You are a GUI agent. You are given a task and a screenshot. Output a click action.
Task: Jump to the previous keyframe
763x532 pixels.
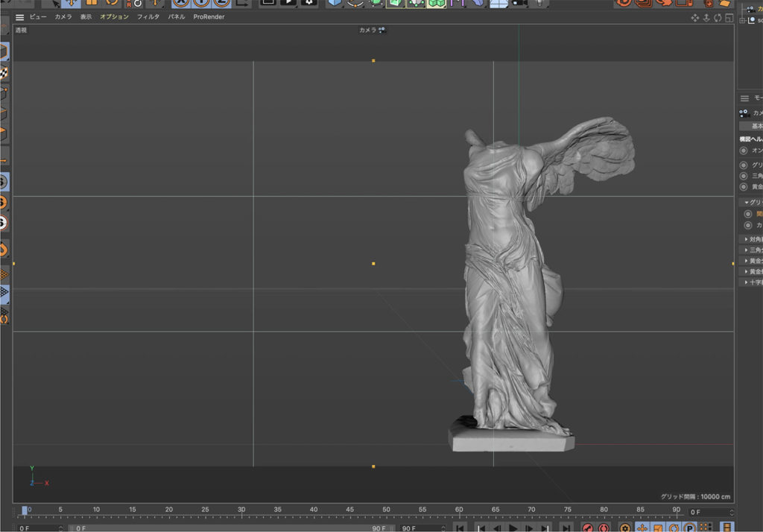(481, 528)
